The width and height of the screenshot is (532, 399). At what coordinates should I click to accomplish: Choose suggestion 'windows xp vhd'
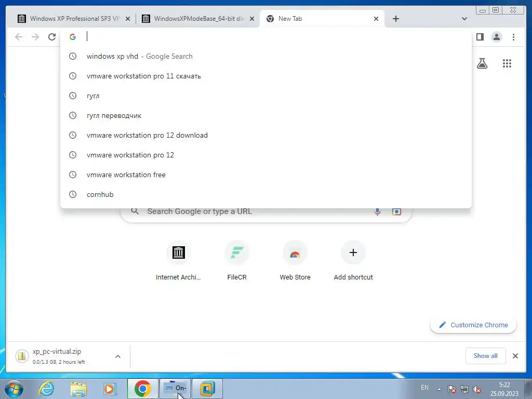(x=265, y=56)
